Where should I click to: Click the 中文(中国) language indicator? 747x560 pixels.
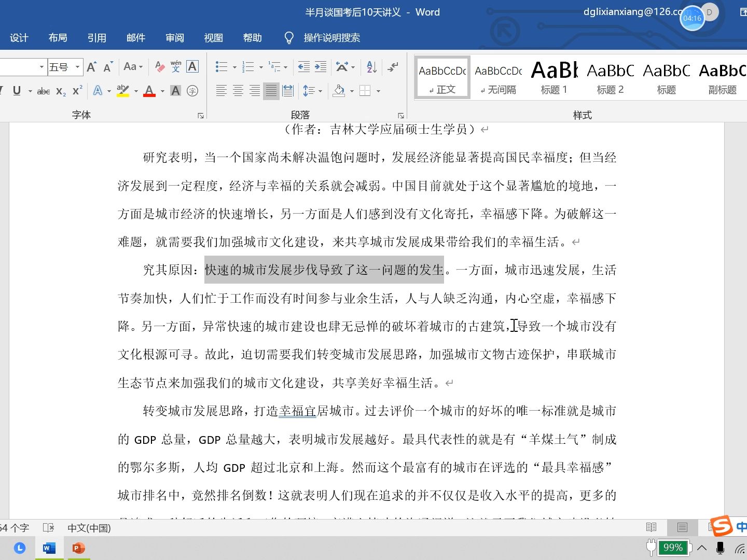point(89,528)
